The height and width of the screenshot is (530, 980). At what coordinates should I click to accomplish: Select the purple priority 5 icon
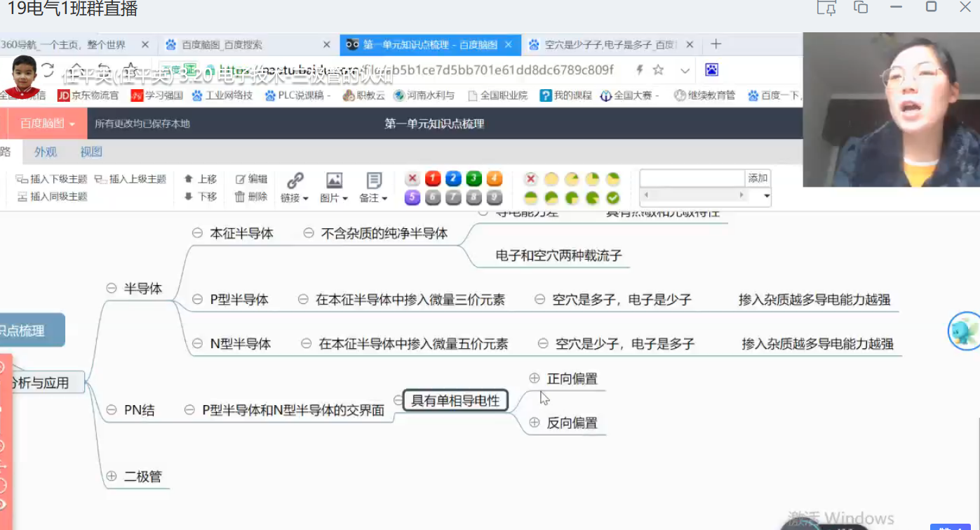pyautogui.click(x=412, y=198)
